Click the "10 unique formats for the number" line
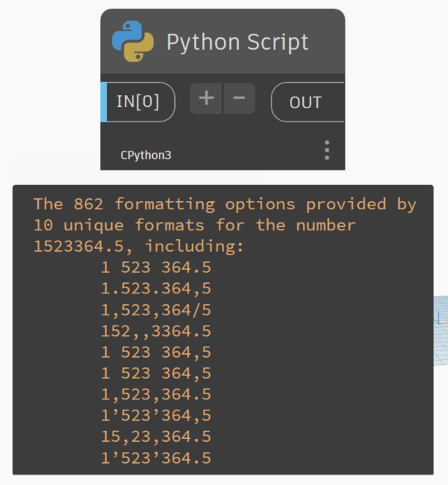 (194, 225)
